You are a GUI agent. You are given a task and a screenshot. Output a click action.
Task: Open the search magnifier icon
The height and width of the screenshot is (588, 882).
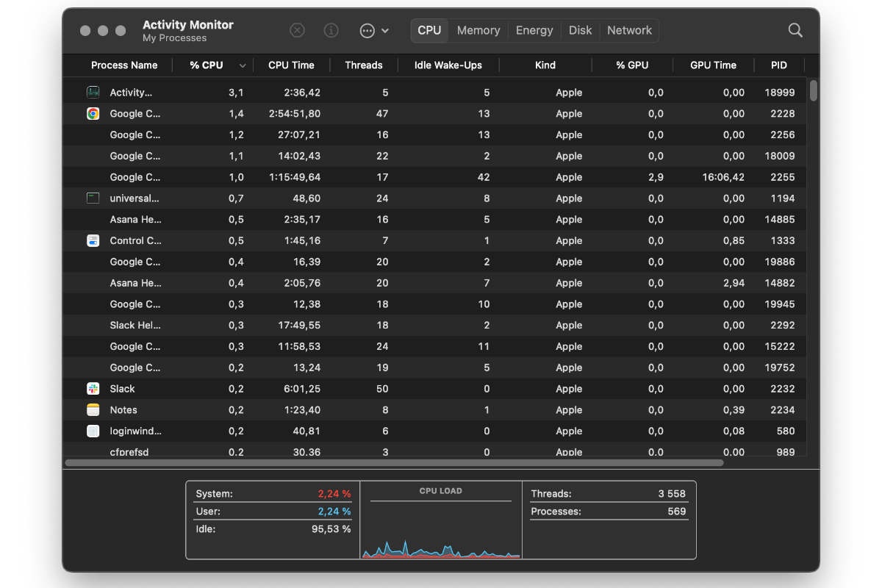795,30
